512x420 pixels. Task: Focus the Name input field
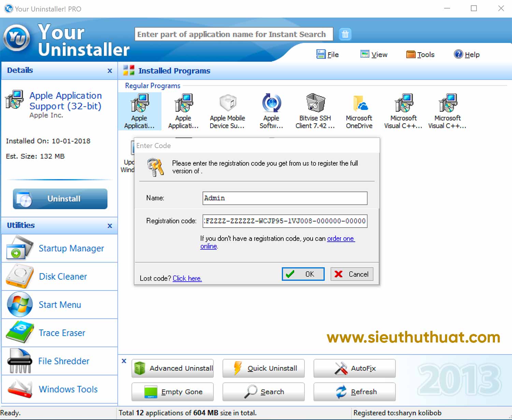pyautogui.click(x=285, y=198)
